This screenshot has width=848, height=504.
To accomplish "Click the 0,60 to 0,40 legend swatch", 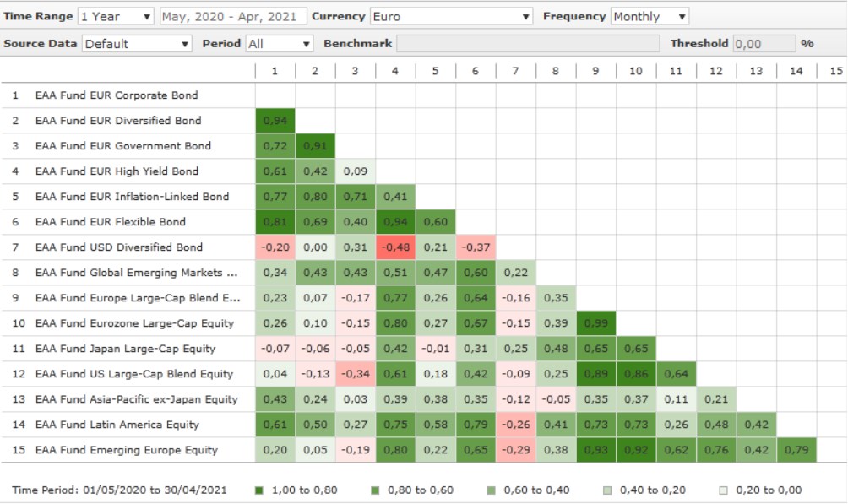I will tap(490, 490).
